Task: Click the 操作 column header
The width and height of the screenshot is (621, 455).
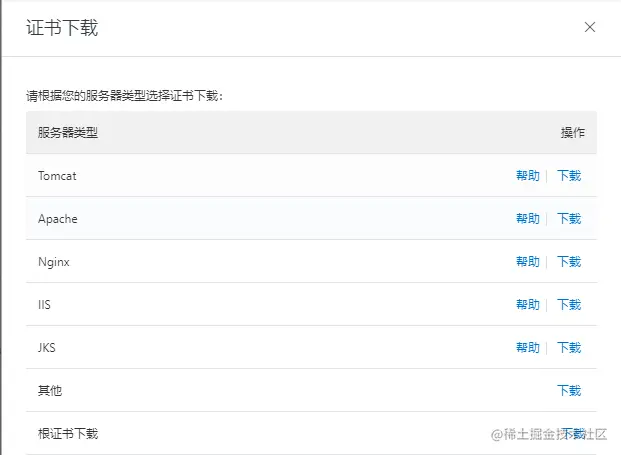Action: click(573, 132)
